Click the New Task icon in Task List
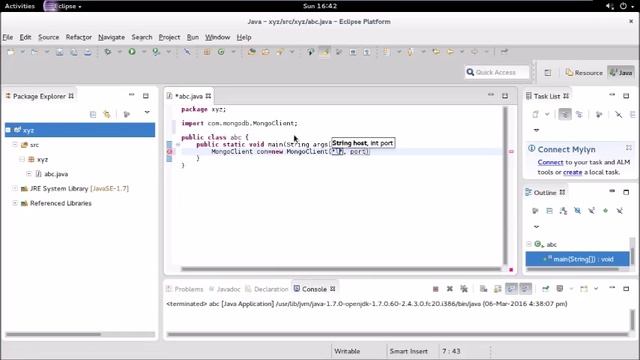640x360 pixels. coord(536,114)
